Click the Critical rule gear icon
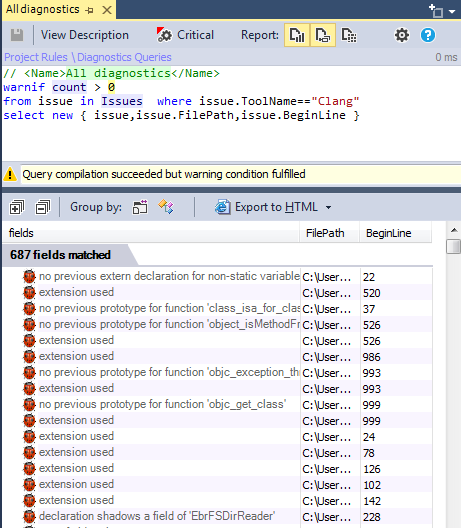 coord(164,35)
